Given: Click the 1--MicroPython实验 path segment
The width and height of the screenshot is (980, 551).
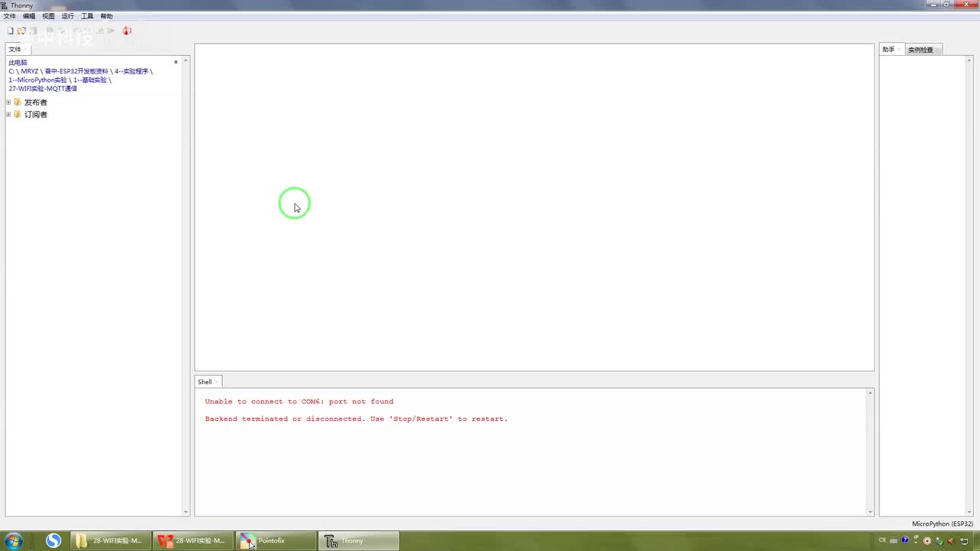Looking at the screenshot, I should (38, 80).
